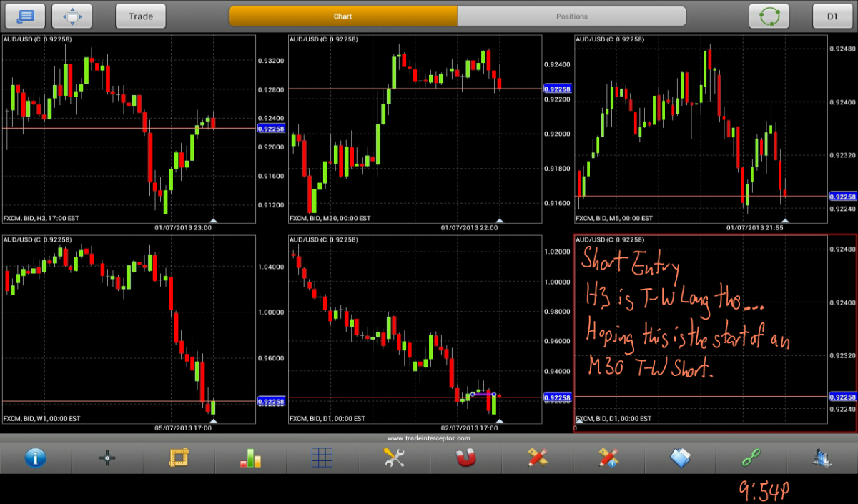Tap the scroll arrow under M5 chart
The height and width of the screenshot is (504, 858).
pyautogui.click(x=786, y=220)
